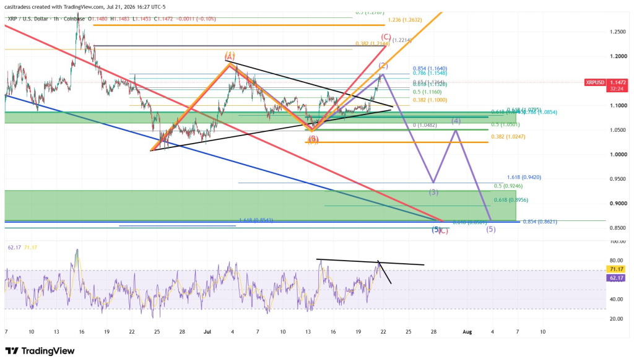Select the RSI values in indicator legend

pos(22,247)
